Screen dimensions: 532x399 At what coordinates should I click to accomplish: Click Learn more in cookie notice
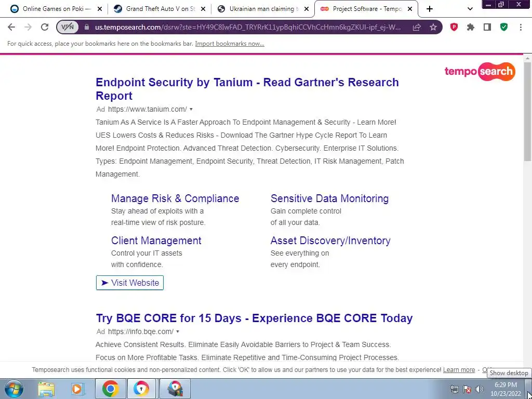[x=459, y=370]
